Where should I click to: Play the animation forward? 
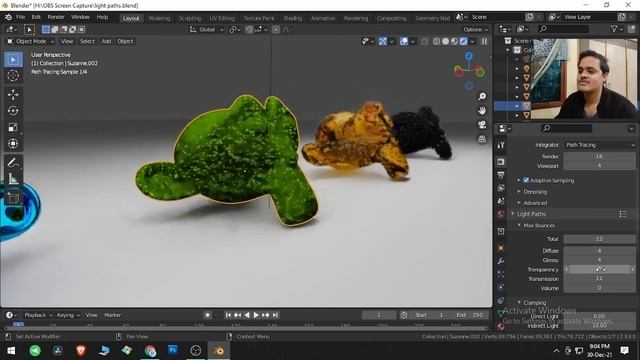(x=256, y=315)
